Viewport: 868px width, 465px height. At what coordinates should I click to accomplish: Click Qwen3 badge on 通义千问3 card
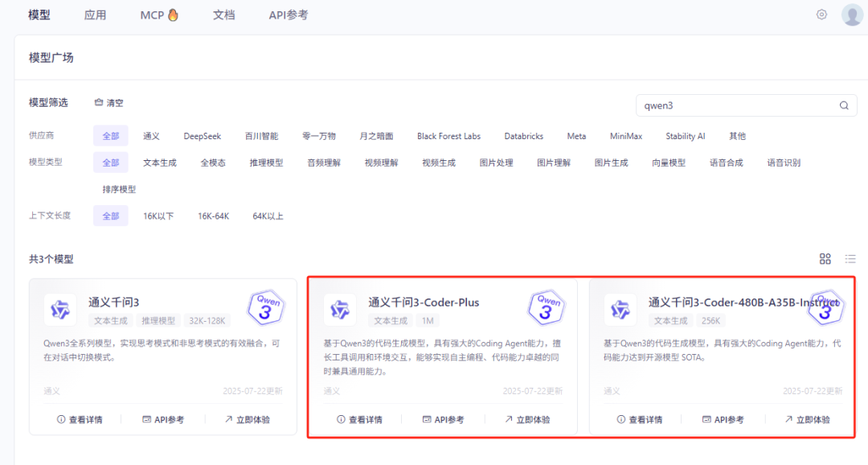click(x=266, y=307)
